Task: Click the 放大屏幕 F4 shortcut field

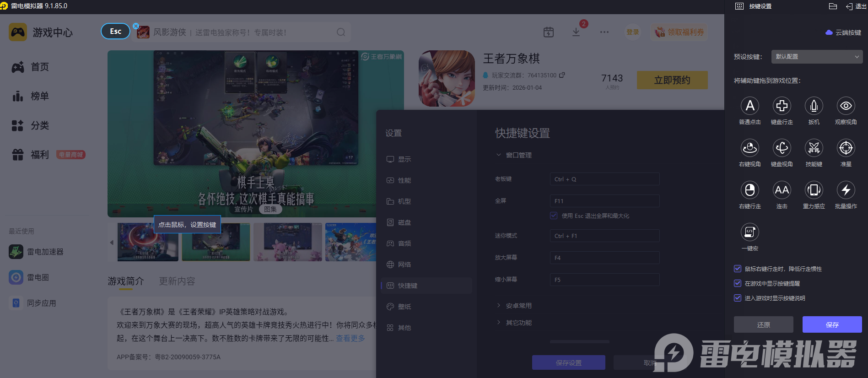Action: tap(604, 258)
